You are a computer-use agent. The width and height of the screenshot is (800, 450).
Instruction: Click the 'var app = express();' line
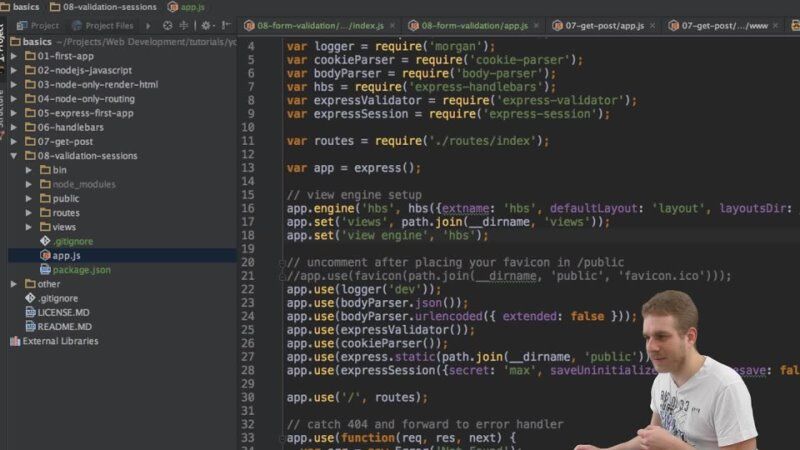point(354,168)
